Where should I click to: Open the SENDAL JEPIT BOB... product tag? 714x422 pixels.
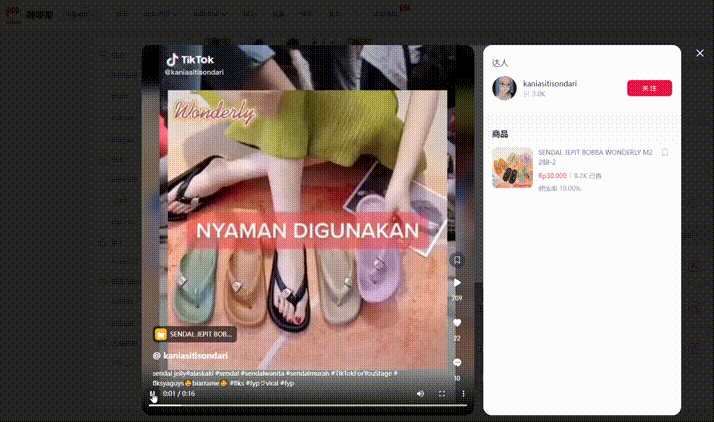click(195, 334)
